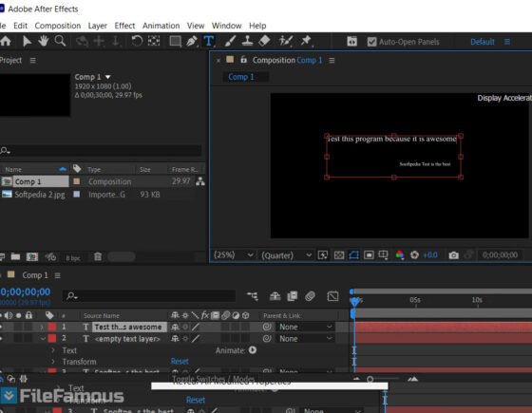The height and width of the screenshot is (413, 532).
Task: Select the Pen tool
Action: [192, 42]
